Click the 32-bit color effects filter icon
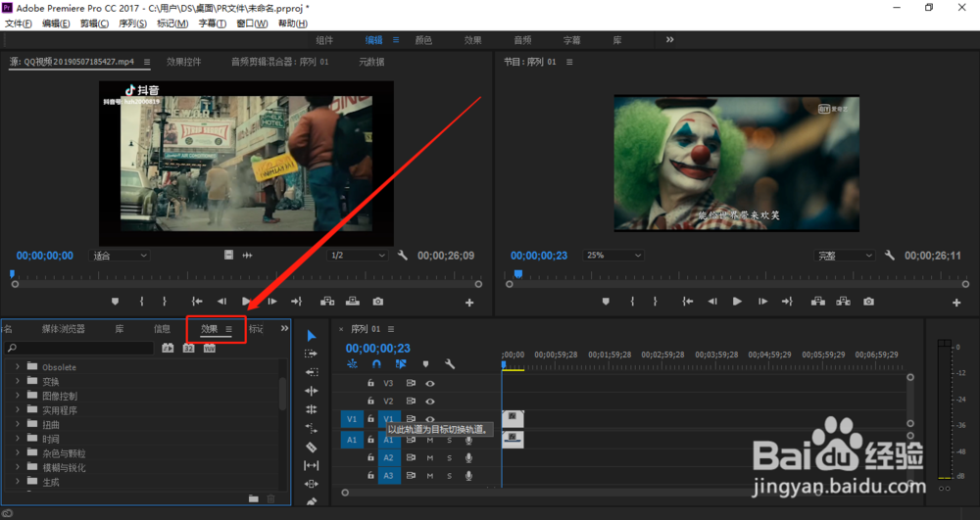This screenshot has width=980, height=520. coord(188,348)
